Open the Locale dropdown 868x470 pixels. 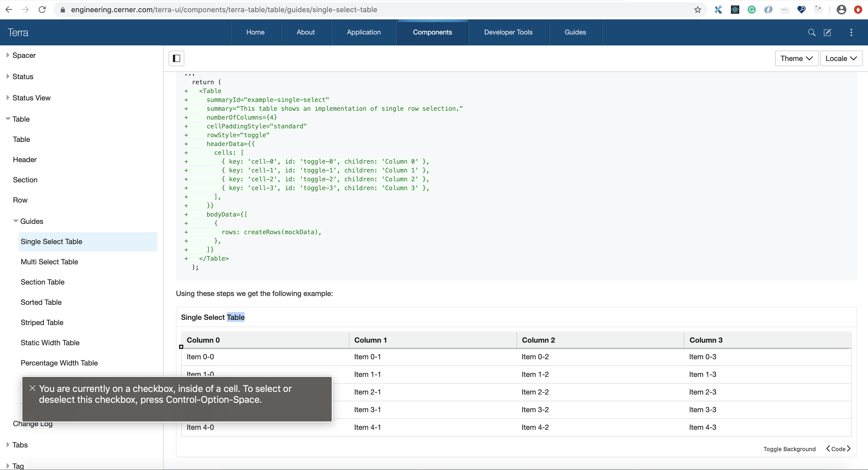841,58
